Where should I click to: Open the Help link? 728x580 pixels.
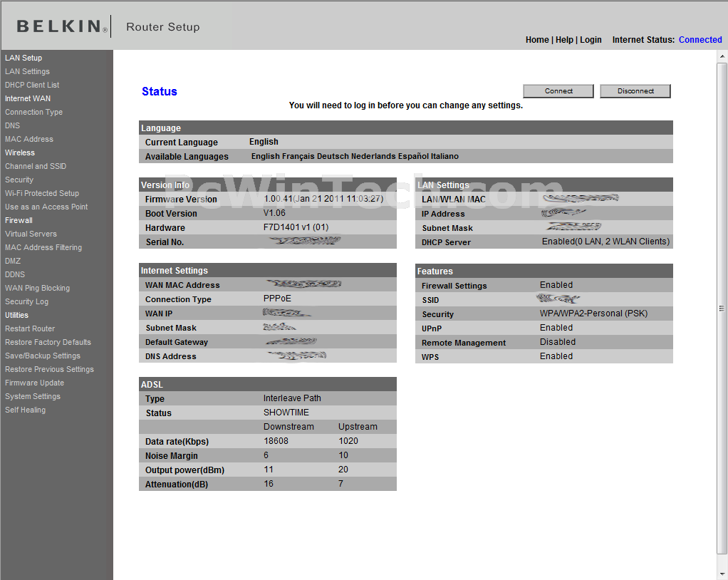point(564,40)
